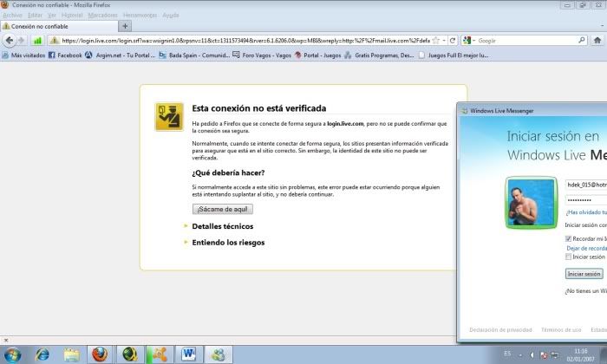This screenshot has height=364, width=607.
Task: Click the Firefox back arrow button
Action: 10,40
